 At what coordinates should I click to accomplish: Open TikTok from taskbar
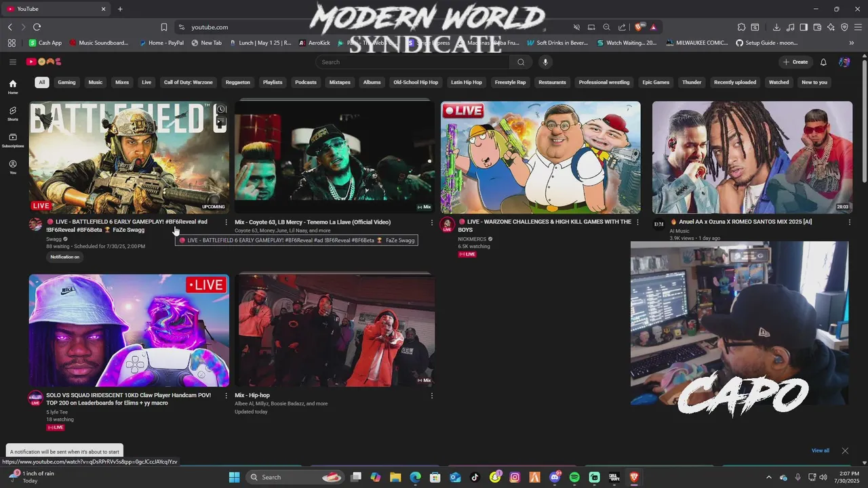pyautogui.click(x=475, y=477)
